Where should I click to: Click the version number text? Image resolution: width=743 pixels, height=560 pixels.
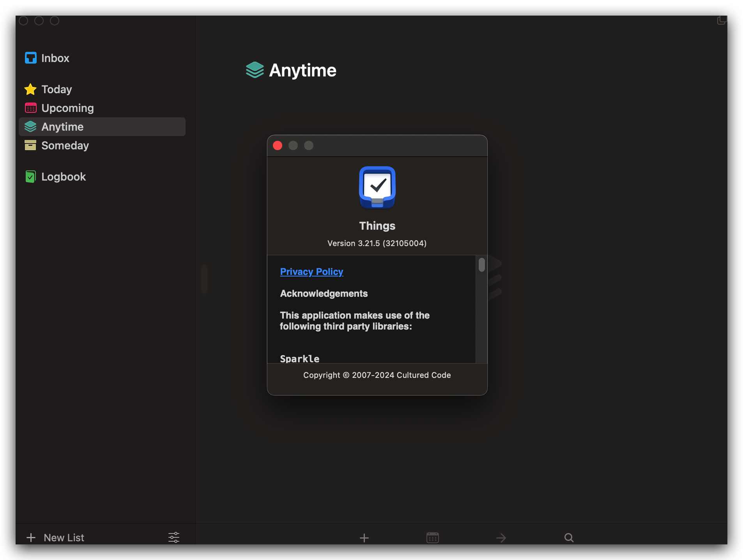(x=377, y=243)
